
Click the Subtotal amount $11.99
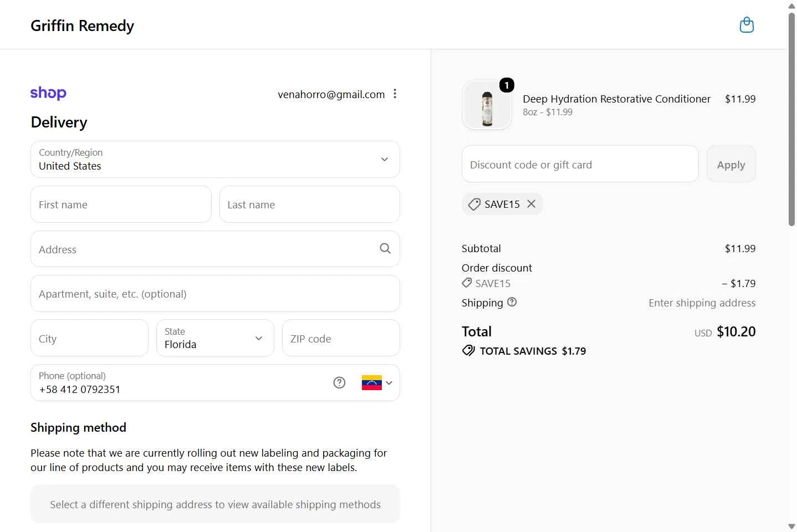point(740,248)
